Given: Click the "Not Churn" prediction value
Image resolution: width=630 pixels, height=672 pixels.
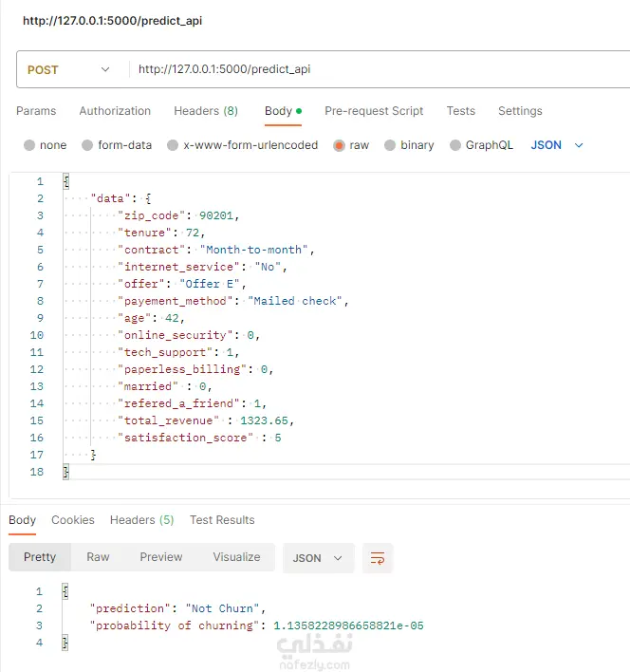Looking at the screenshot, I should tap(222, 608).
